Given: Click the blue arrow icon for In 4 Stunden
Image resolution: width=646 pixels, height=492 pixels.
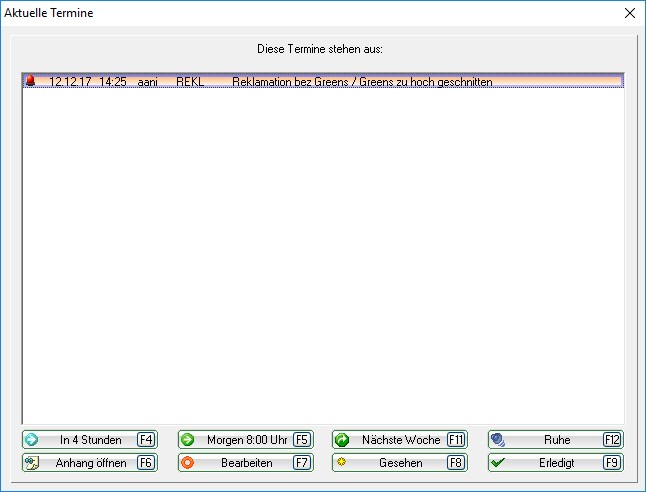Looking at the screenshot, I should click(32, 440).
